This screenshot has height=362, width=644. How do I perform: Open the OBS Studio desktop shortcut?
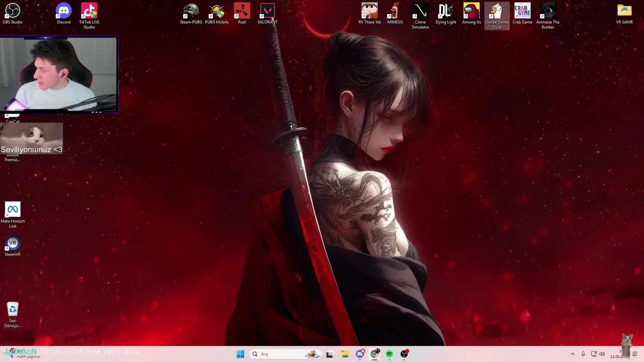pyautogui.click(x=13, y=14)
